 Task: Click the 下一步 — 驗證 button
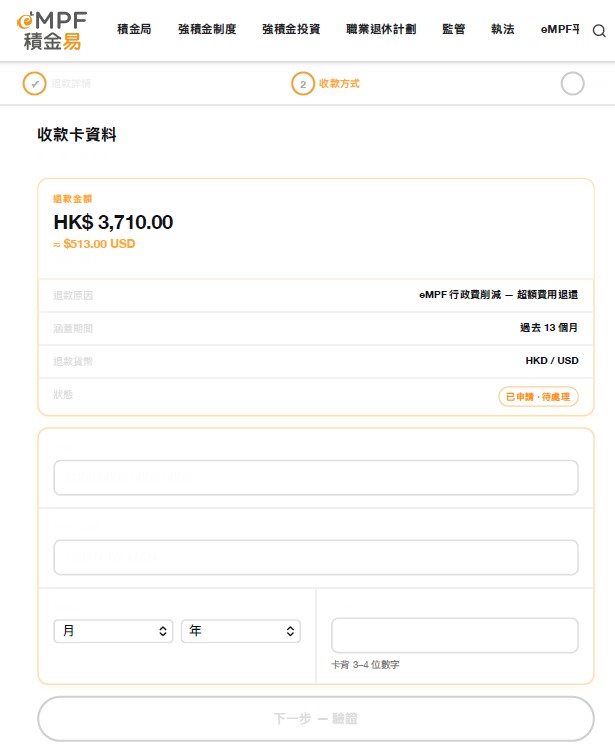(x=316, y=718)
